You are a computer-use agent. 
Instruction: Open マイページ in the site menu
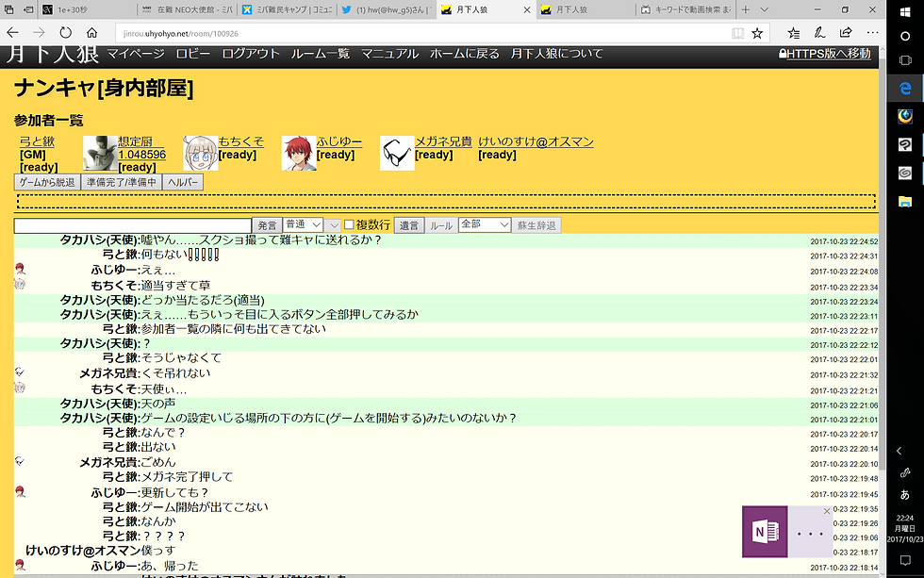tap(136, 54)
